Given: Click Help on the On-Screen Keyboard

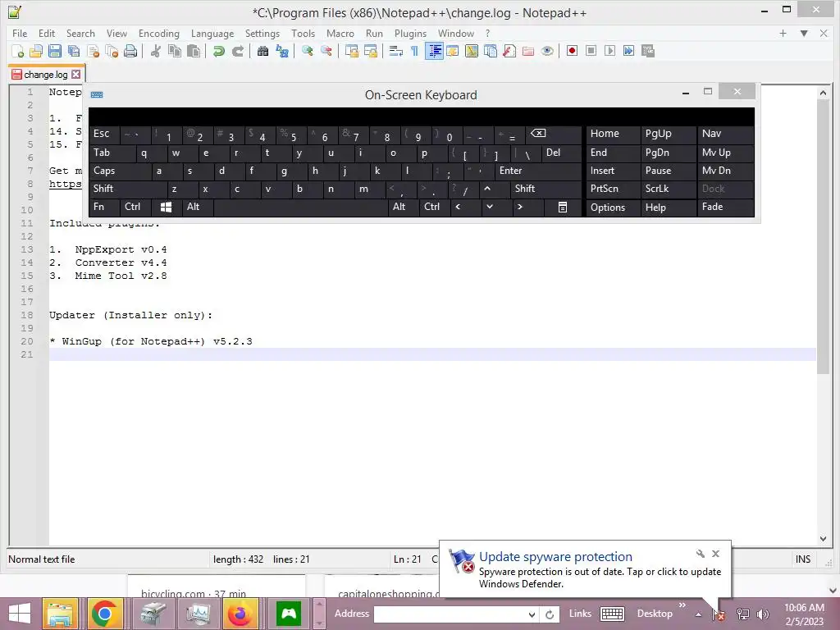Looking at the screenshot, I should pyautogui.click(x=668, y=208).
